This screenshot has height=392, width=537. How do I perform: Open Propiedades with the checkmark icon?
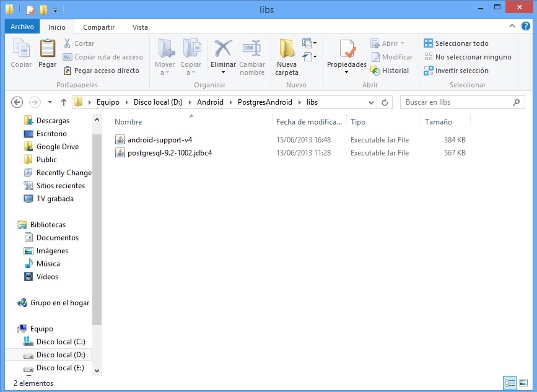[x=346, y=50]
